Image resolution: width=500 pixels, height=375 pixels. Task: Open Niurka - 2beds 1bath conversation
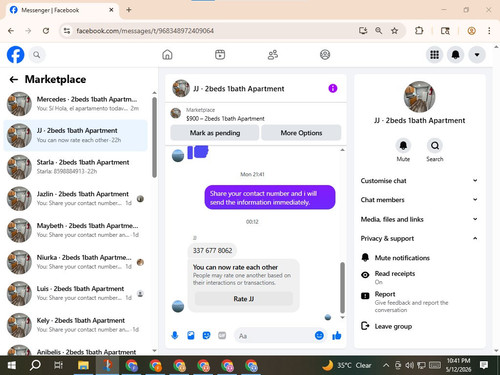76,262
